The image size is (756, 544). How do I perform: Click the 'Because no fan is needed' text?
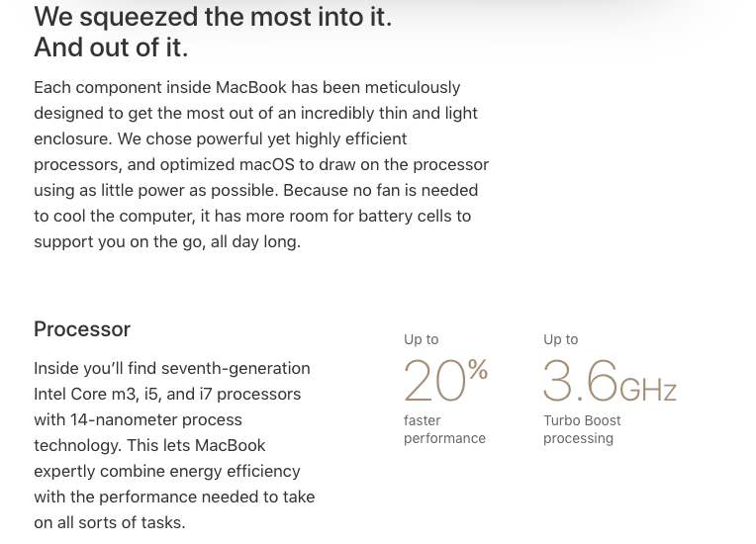pyautogui.click(x=380, y=190)
